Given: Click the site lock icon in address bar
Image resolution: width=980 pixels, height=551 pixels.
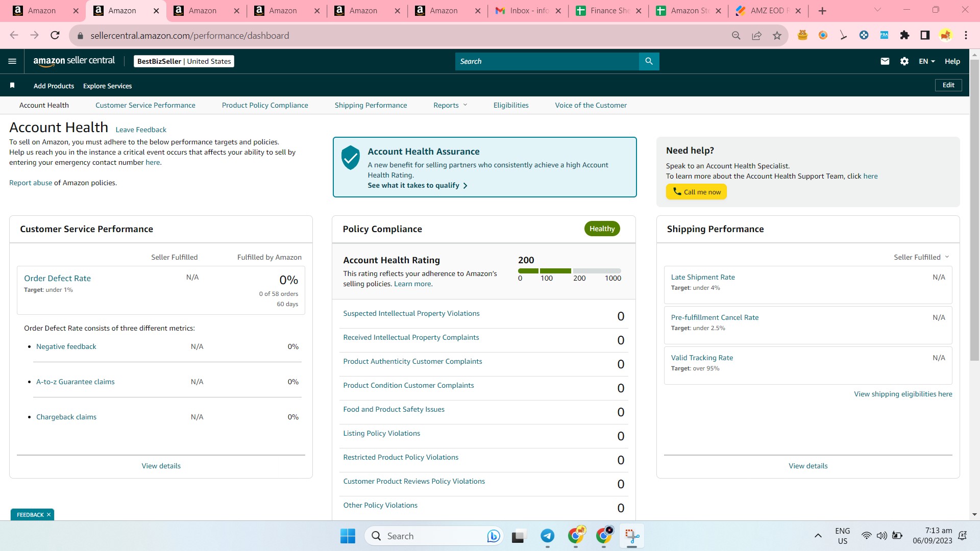Looking at the screenshot, I should 80,36.
